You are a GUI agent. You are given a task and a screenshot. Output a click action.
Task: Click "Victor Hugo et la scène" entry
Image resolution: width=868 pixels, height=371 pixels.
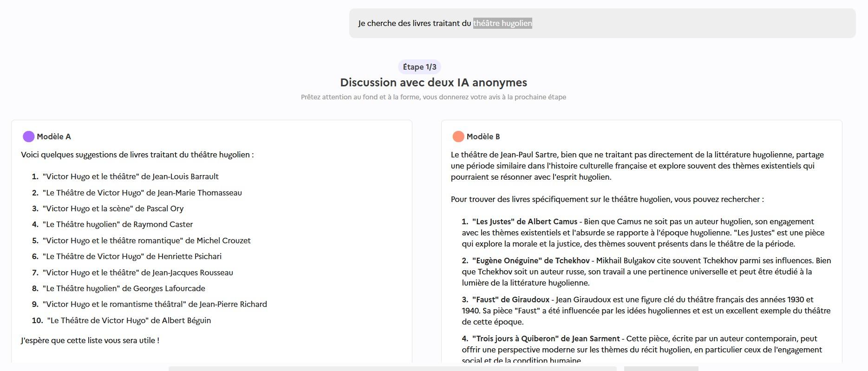tap(113, 208)
